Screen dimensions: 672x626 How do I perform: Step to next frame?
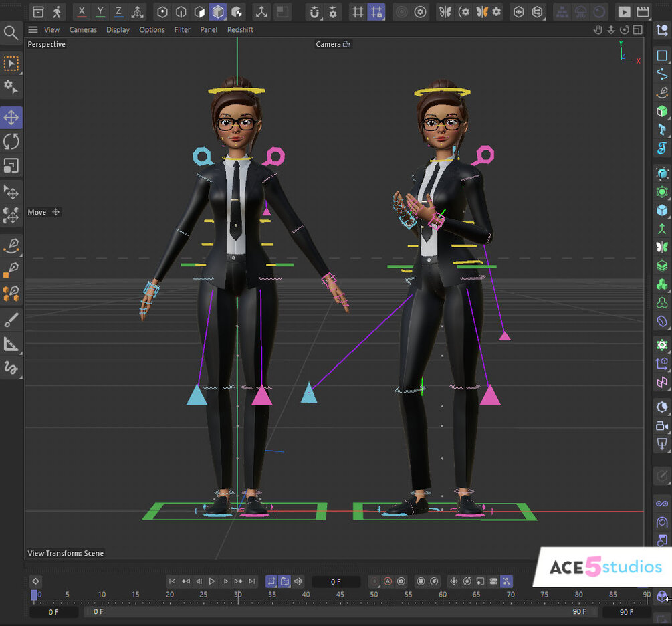(x=225, y=581)
